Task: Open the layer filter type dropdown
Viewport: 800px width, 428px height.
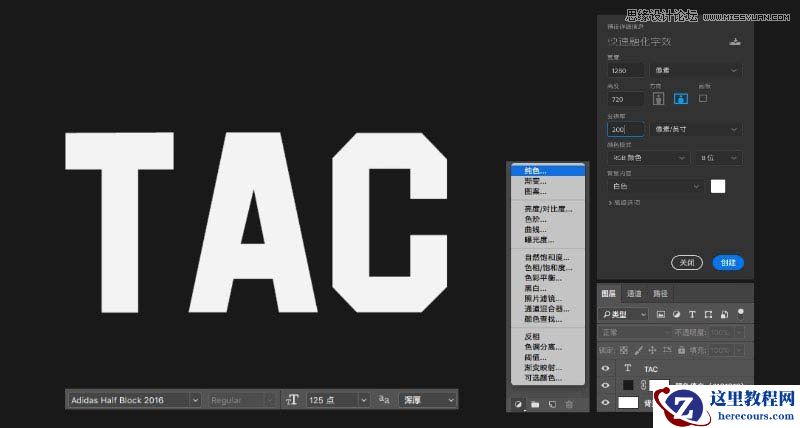Action: point(623,314)
